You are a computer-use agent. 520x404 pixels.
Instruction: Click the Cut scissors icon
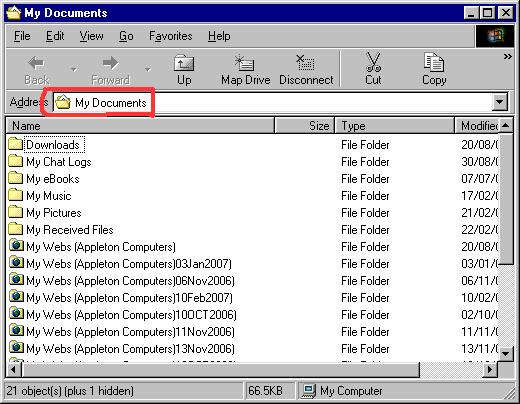(373, 62)
